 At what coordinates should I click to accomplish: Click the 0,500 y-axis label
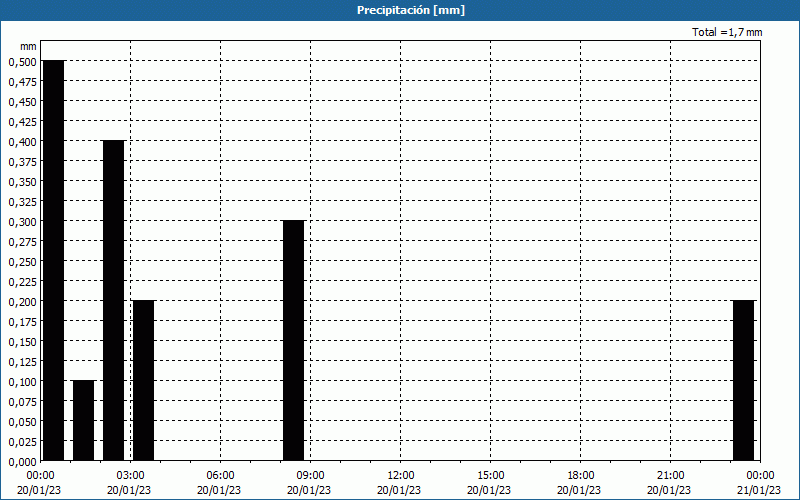point(23,62)
